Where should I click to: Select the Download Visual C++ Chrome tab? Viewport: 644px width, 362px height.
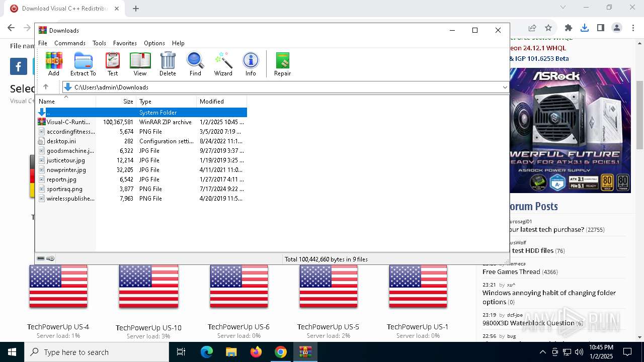(x=64, y=9)
